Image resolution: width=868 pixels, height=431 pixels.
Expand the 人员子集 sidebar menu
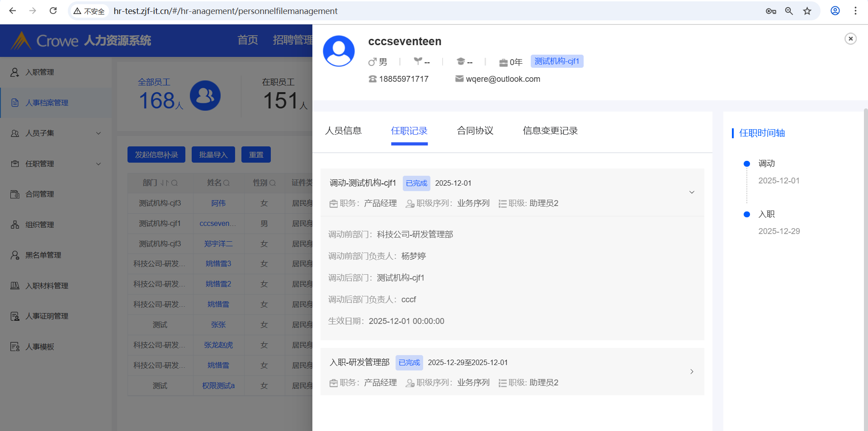point(98,133)
